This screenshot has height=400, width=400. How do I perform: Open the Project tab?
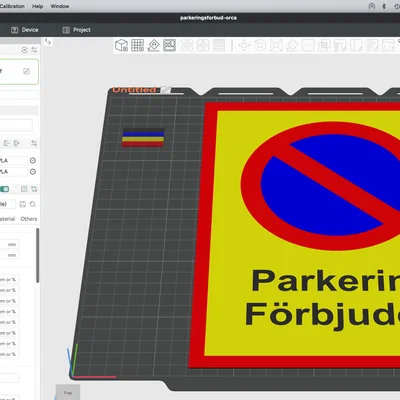point(77,30)
